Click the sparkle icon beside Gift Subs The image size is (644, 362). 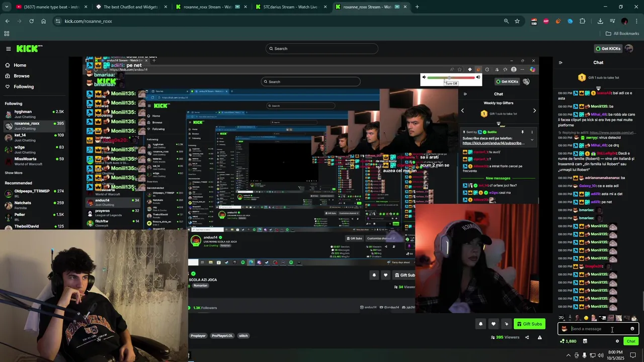[507, 324]
